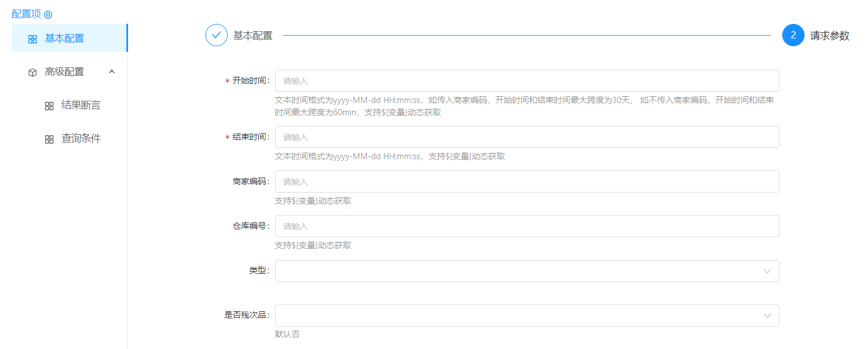Click the grid icon beside 结果断言
The image size is (868, 349).
[49, 106]
